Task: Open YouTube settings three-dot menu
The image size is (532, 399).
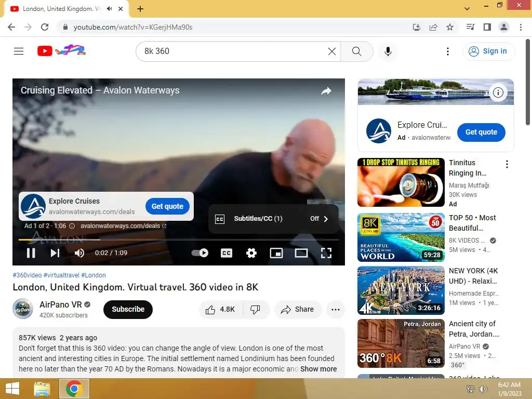Action: point(447,51)
